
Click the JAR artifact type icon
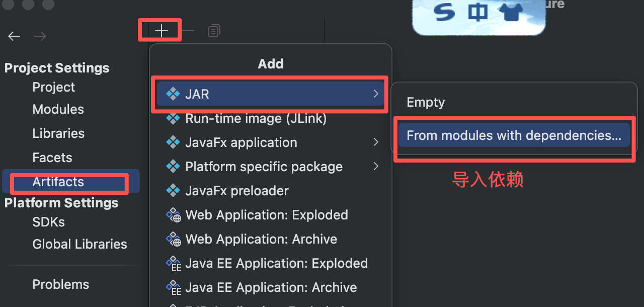point(173,94)
